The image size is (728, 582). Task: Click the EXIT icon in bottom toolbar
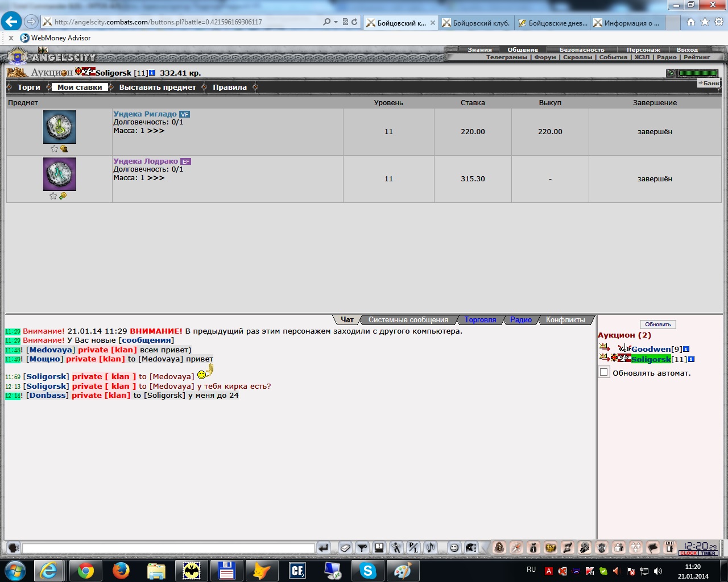click(670, 548)
